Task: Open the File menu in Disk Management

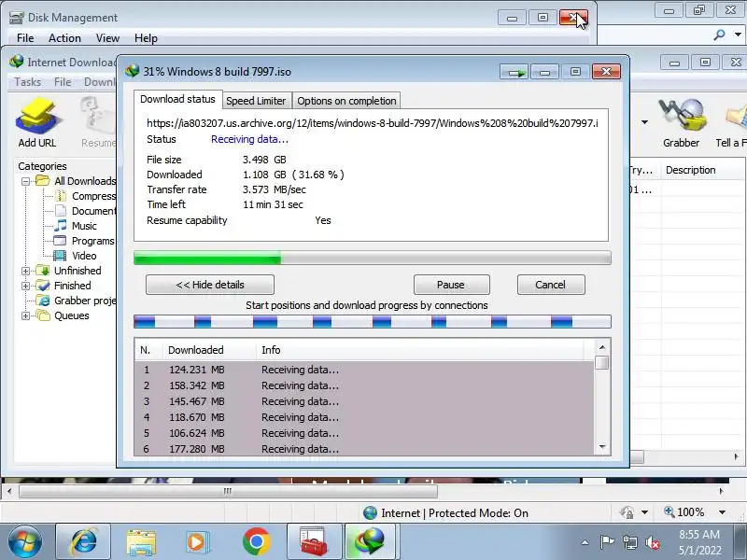Action: [x=25, y=38]
